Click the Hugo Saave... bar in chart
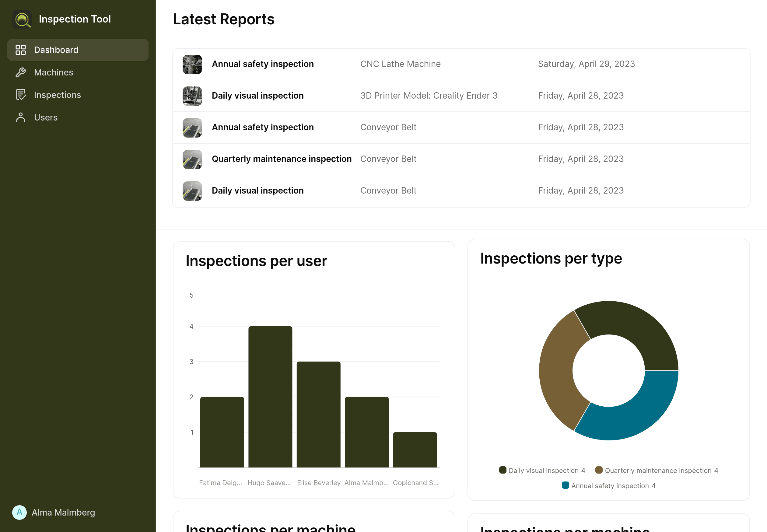767x532 pixels. (x=270, y=397)
